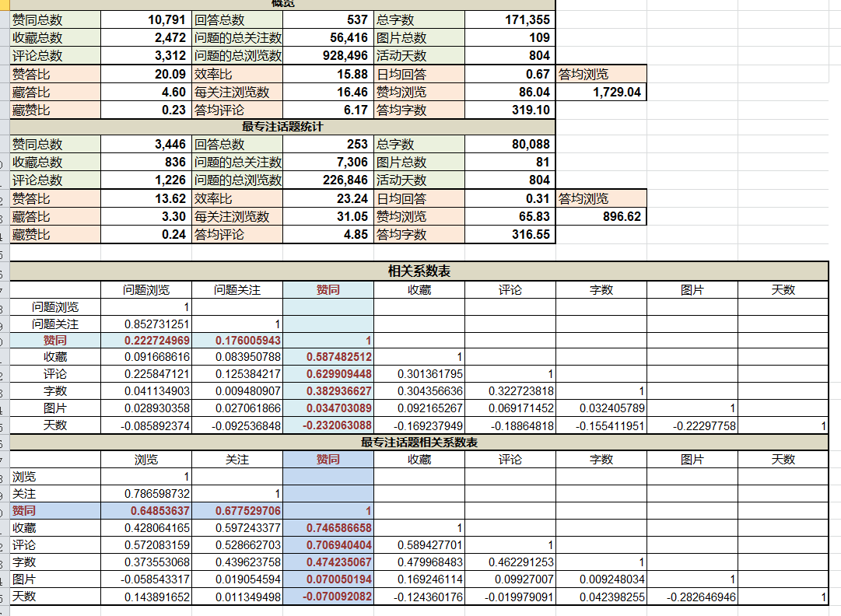Click the cell showing 0.23
Image resolution: width=841 pixels, height=616 pixels.
coord(146,110)
